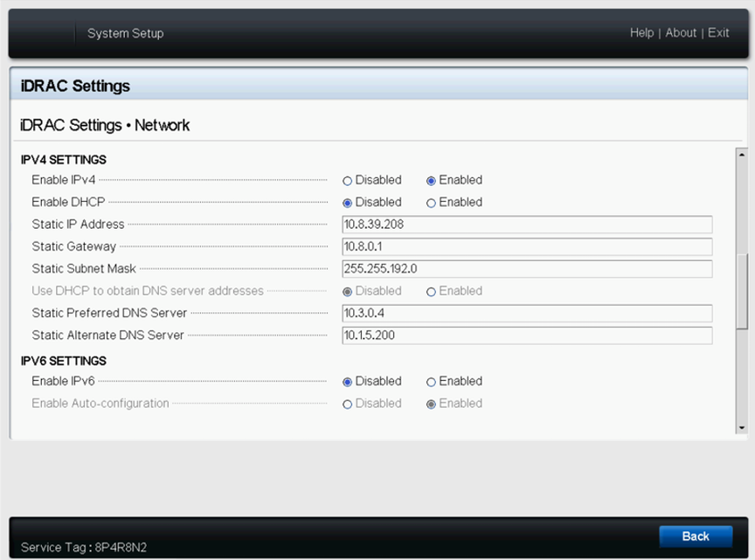Click the Service Tag 8P4R8N2 text
This screenshot has width=755, height=560.
tap(84, 548)
